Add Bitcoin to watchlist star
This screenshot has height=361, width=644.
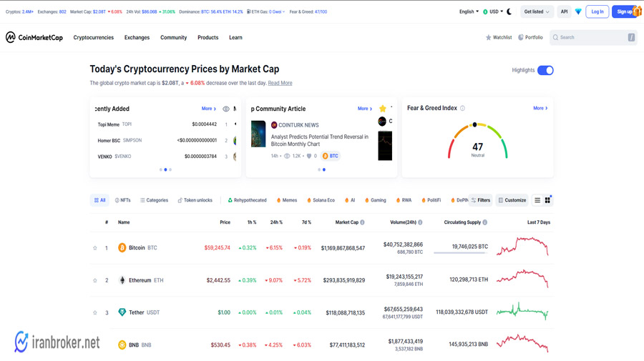click(x=95, y=248)
